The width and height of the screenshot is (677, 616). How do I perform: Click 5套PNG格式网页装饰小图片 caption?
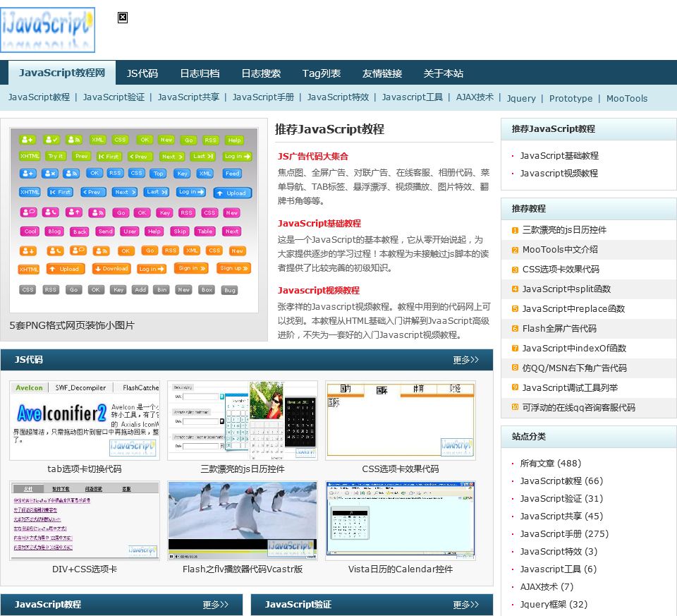[72, 325]
